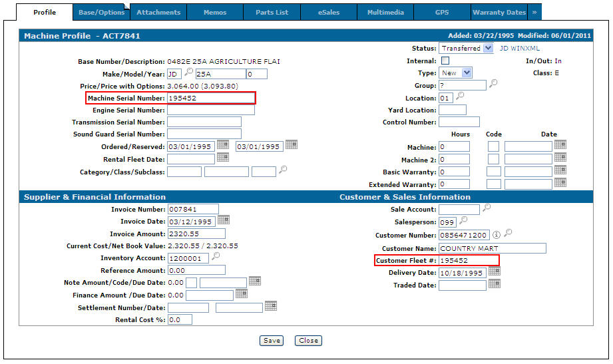This screenshot has height=364, width=613.
Task: Click the Invoice Number field
Action: pyautogui.click(x=193, y=209)
